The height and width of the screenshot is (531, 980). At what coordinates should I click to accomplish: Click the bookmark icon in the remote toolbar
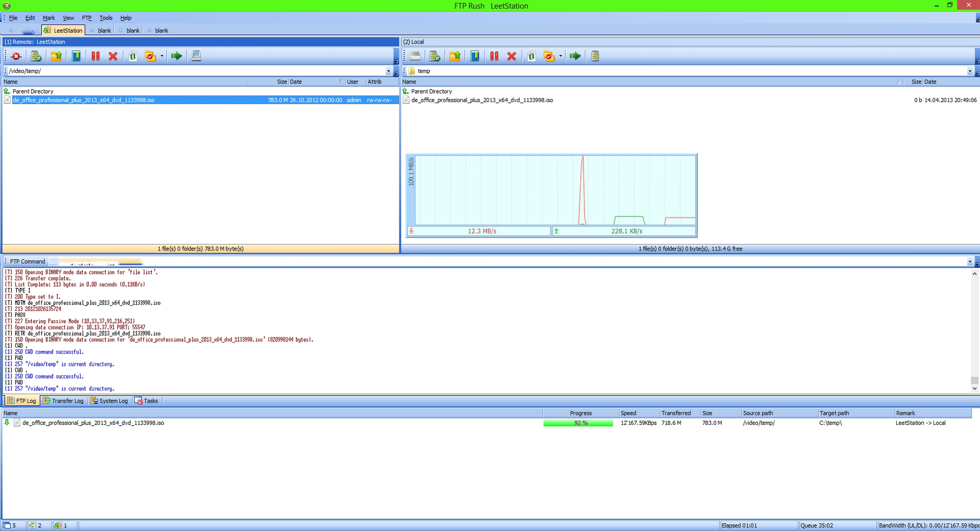point(76,56)
